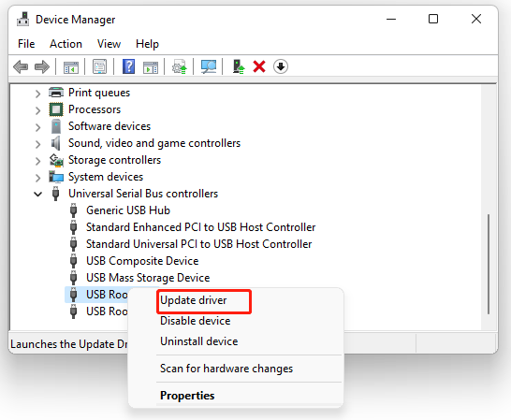Click the Enable device toolbar icon
511x420 pixels.
pyautogui.click(x=239, y=66)
